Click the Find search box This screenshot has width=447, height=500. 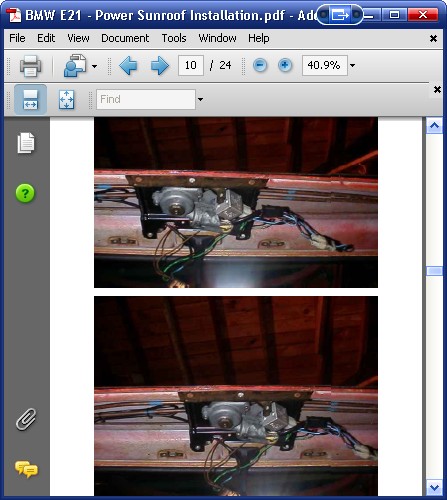146,99
